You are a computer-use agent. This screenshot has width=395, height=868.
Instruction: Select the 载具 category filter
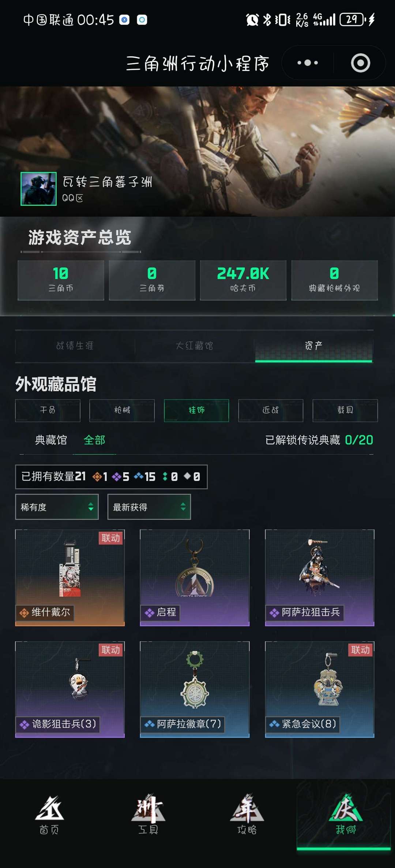345,410
